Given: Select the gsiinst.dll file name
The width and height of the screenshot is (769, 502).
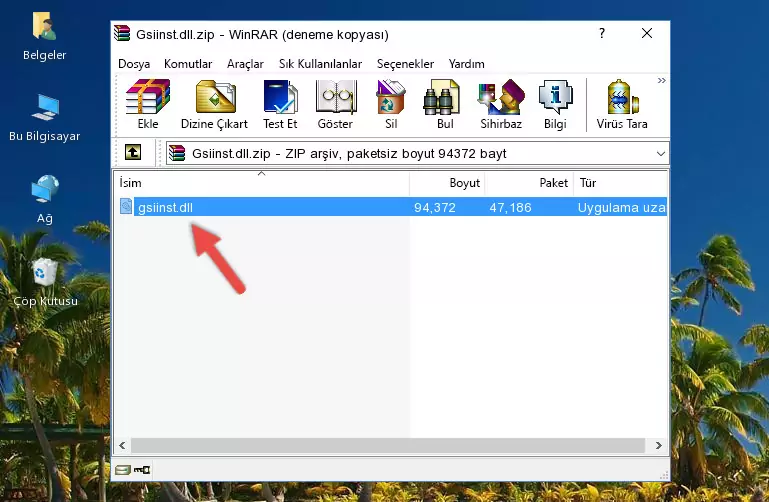Looking at the screenshot, I should [165, 207].
